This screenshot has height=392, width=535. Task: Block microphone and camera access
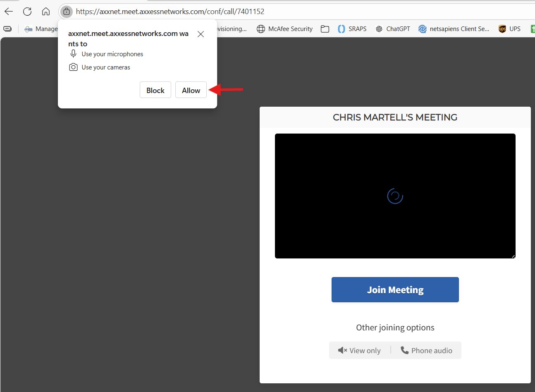click(155, 90)
